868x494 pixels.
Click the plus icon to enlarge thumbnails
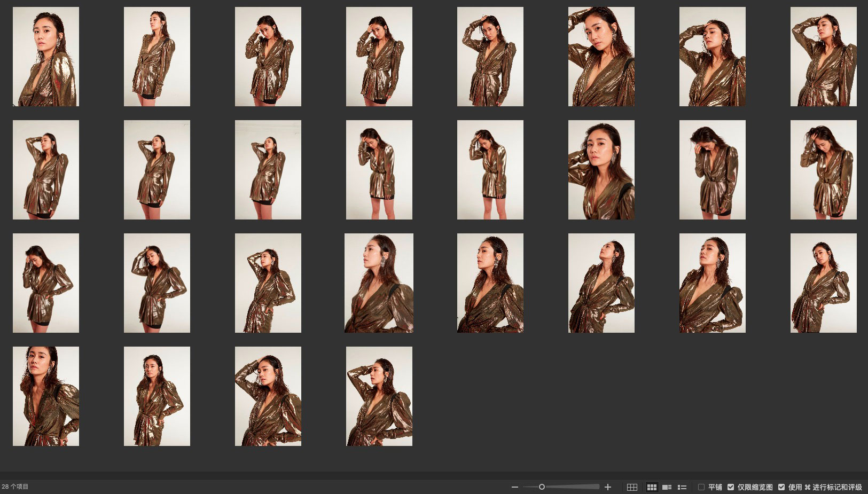(x=607, y=487)
